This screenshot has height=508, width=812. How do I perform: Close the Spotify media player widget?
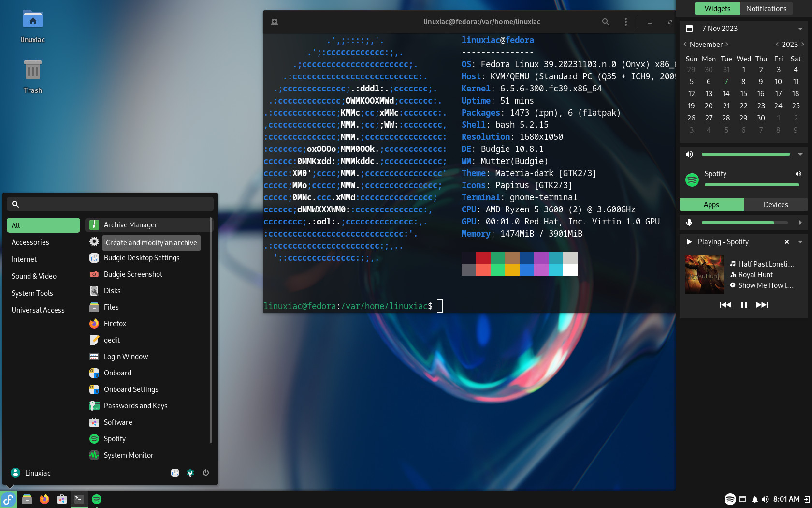(x=787, y=242)
